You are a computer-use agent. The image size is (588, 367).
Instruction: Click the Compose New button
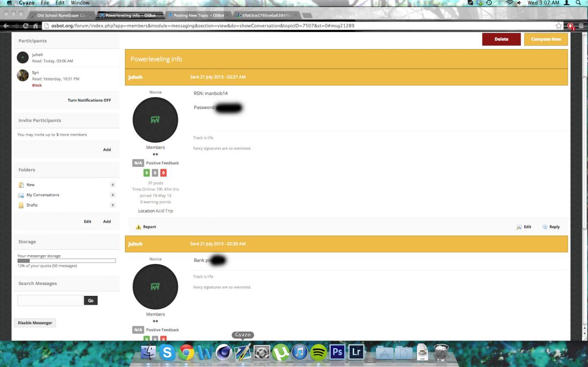pyautogui.click(x=546, y=39)
